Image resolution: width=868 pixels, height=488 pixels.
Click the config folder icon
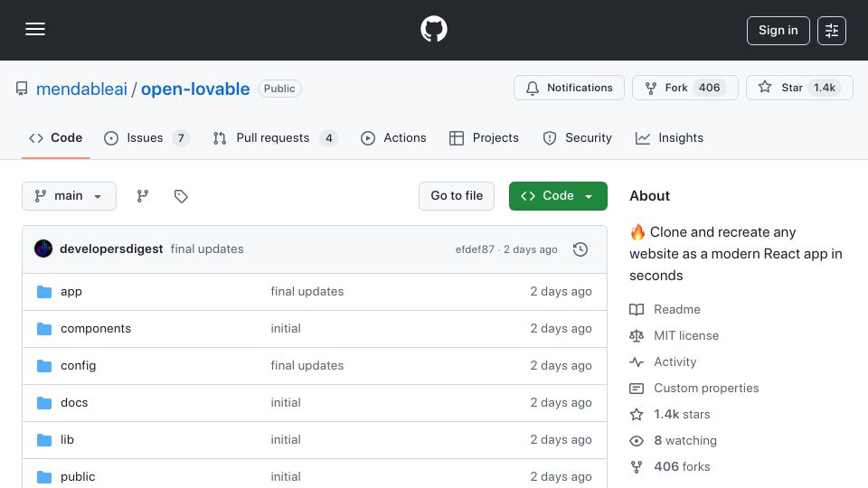point(44,366)
